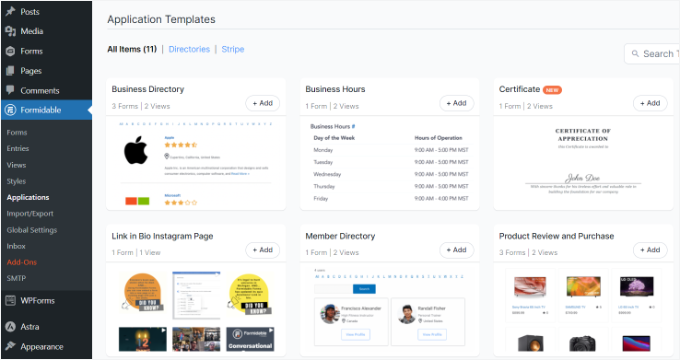Click the Posts pushpin icon
680x360 pixels.
10,12
